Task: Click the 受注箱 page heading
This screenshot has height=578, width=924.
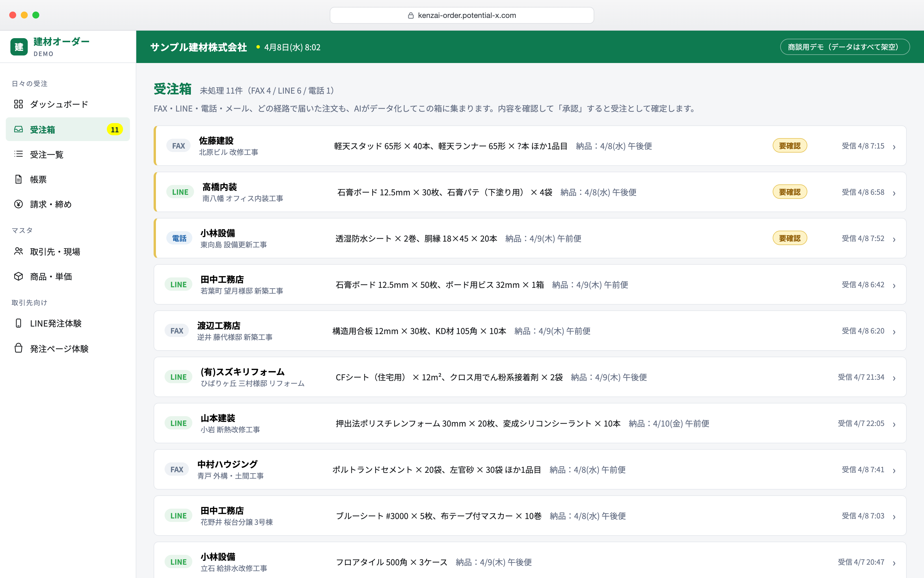Action: tap(173, 89)
